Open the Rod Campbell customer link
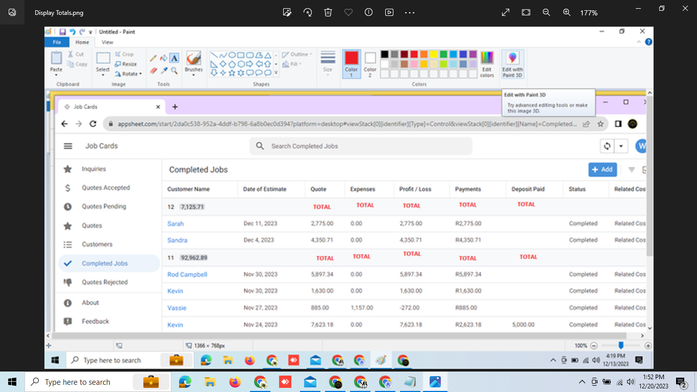697x392 pixels. click(x=187, y=274)
